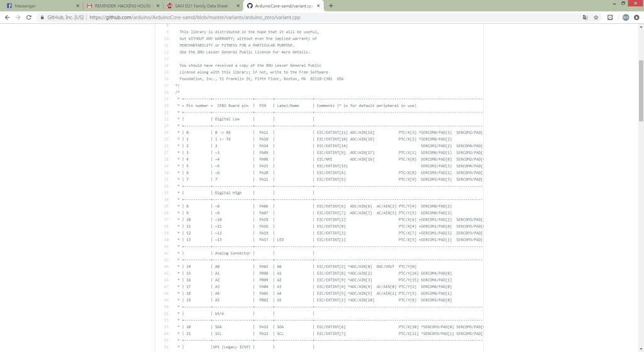
Task: Restore down the Chrome window
Action: (623, 3)
